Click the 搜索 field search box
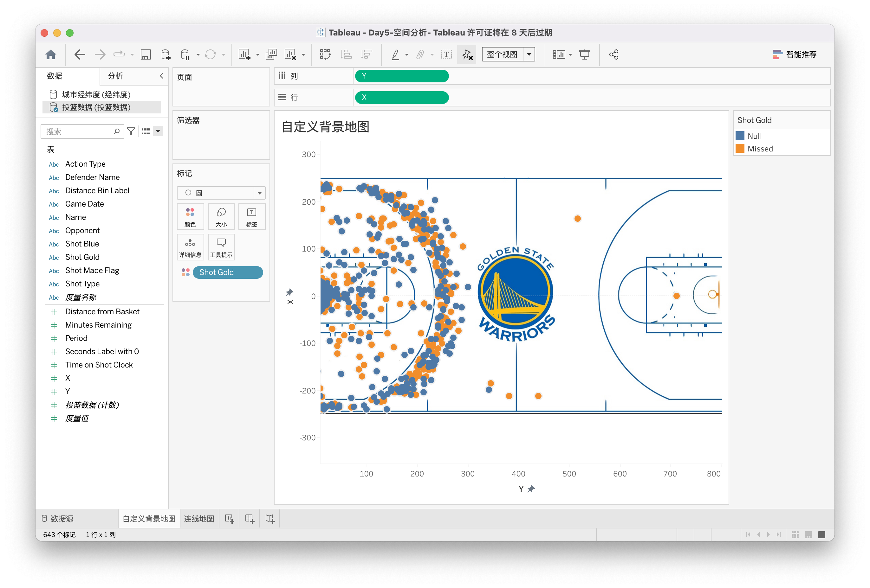The height and width of the screenshot is (588, 870). (x=82, y=131)
